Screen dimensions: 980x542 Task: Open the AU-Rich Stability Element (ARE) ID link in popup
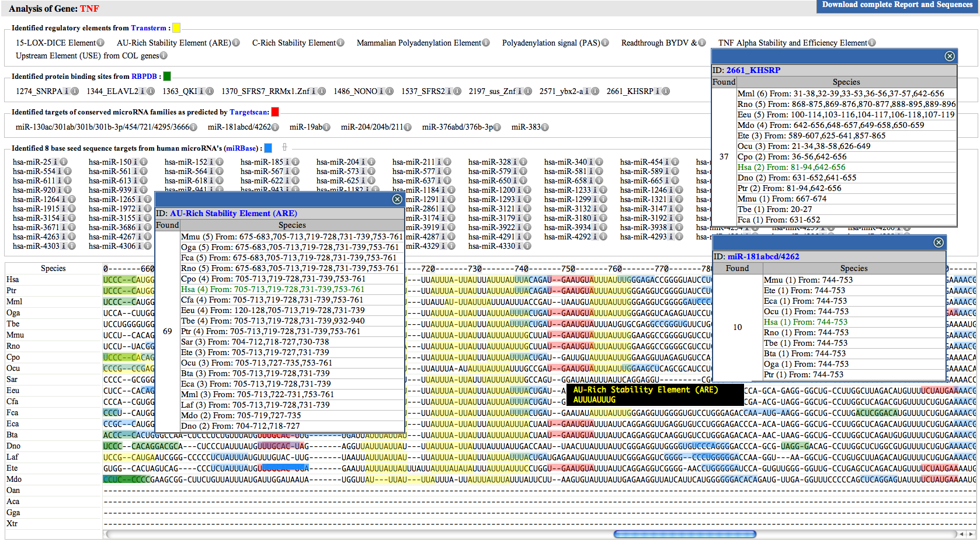234,213
